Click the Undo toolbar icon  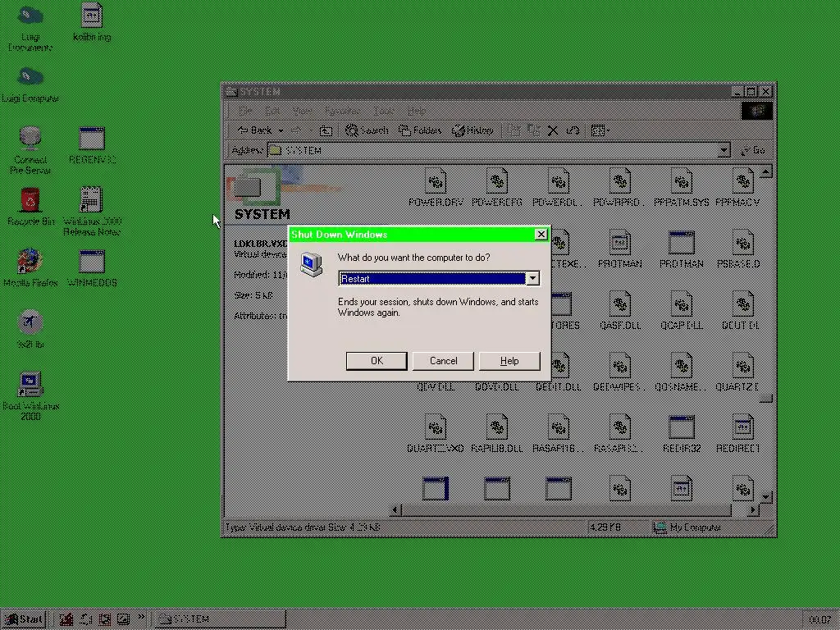pyautogui.click(x=572, y=130)
